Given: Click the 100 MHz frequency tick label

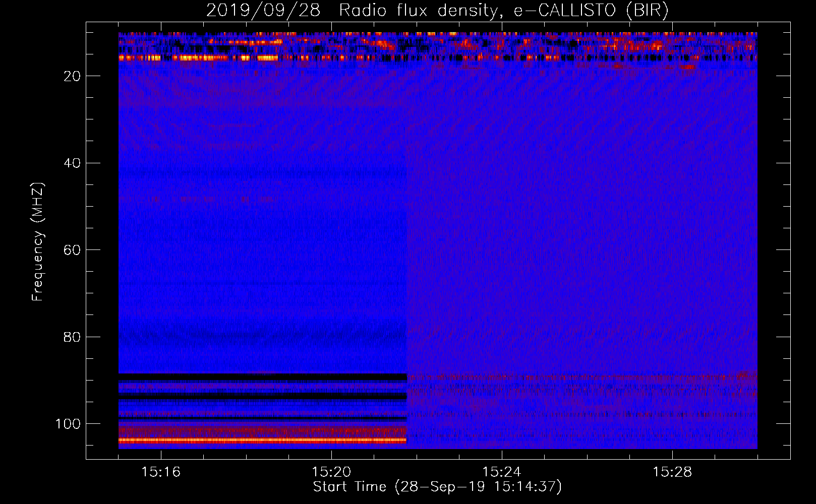Looking at the screenshot, I should tap(68, 424).
